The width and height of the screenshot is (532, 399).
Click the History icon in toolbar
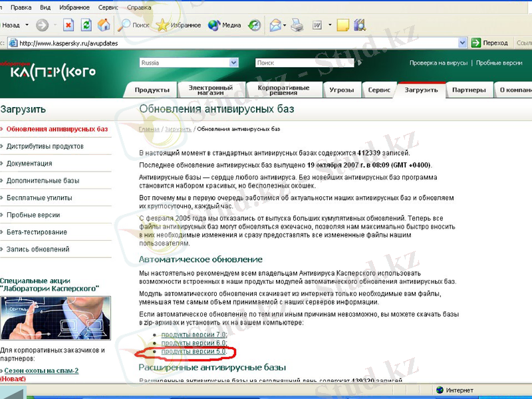(255, 25)
